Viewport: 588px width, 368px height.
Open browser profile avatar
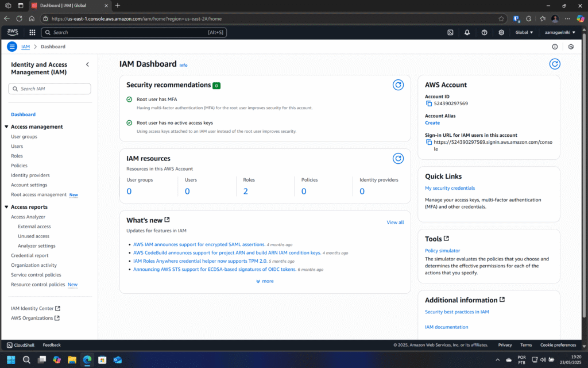click(x=555, y=19)
